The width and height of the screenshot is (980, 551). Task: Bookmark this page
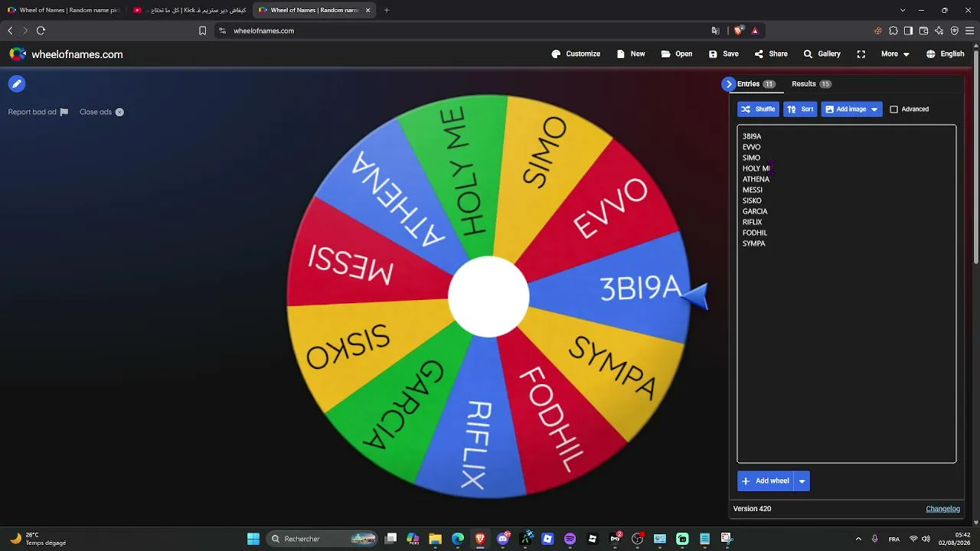202,31
